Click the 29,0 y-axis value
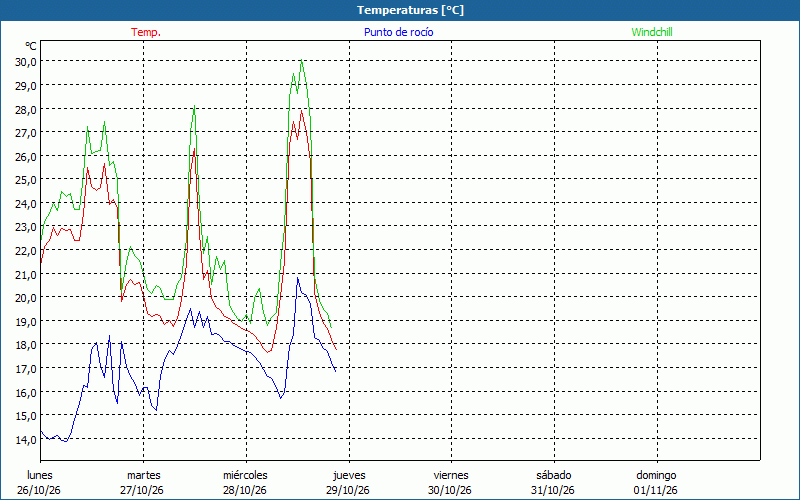 [x=26, y=86]
